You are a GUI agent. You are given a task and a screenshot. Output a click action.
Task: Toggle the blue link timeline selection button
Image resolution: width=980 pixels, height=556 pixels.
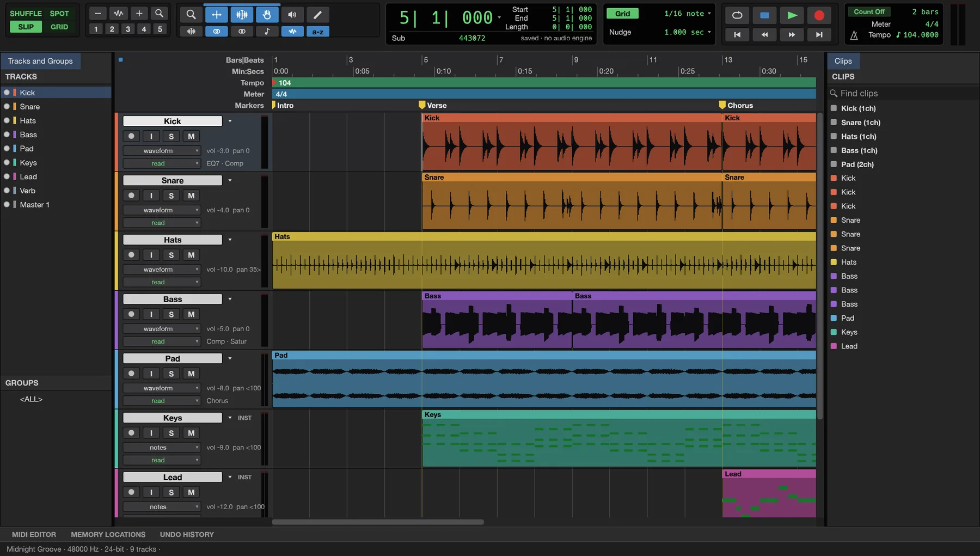tap(217, 32)
